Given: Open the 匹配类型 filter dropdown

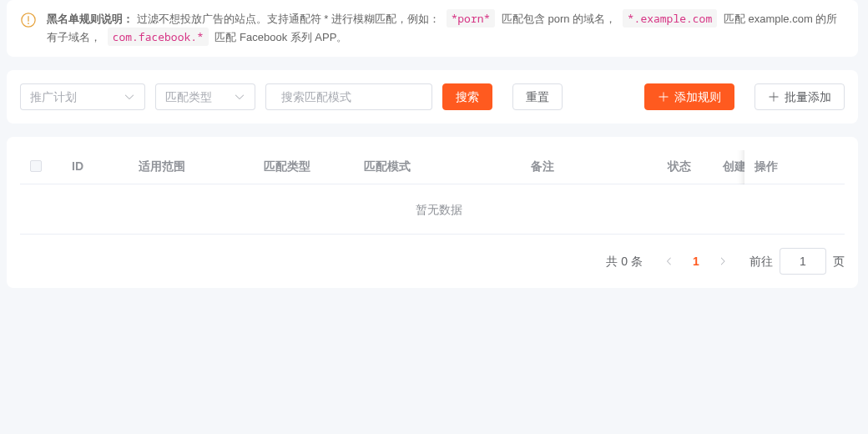Looking at the screenshot, I should pos(205,97).
